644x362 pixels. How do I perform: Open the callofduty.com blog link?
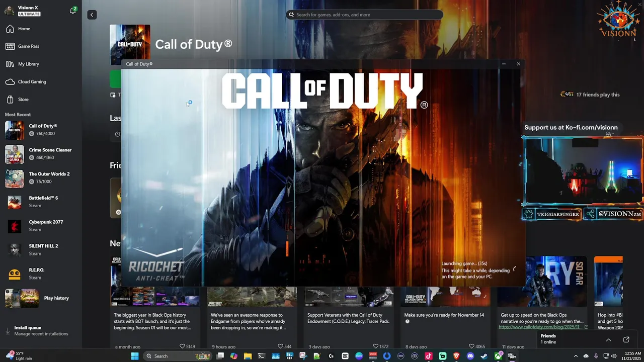pos(543,327)
